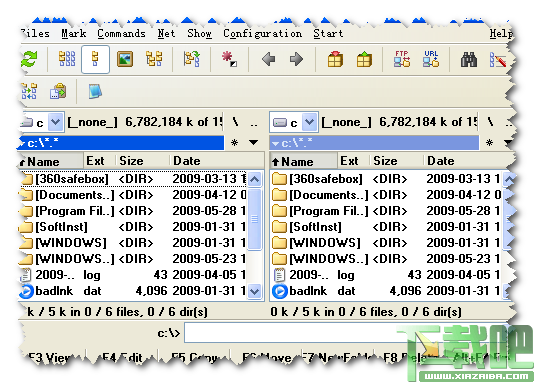Open thumbnail view with picture icon
Viewport: 534px width, 382px height.
(x=125, y=59)
